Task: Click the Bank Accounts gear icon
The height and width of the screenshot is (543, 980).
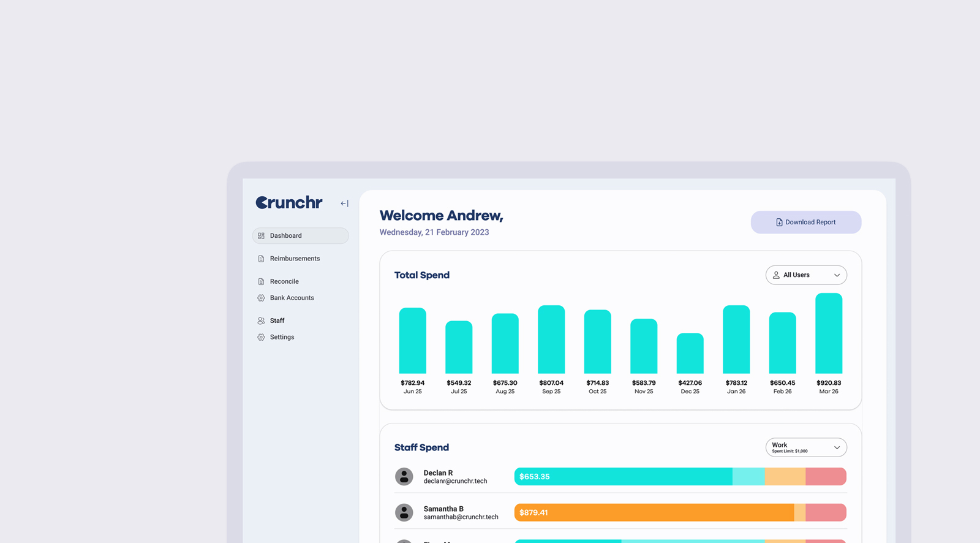Action: click(261, 298)
